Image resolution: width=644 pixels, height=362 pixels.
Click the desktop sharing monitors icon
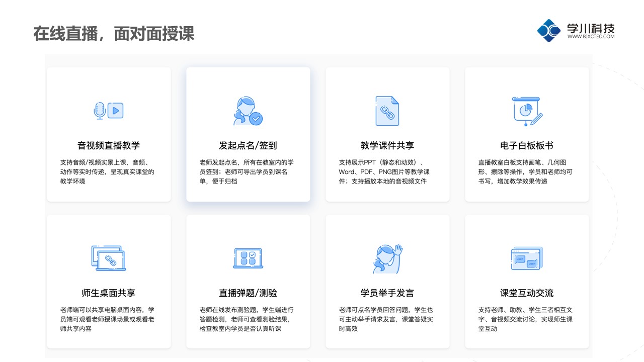(109, 258)
